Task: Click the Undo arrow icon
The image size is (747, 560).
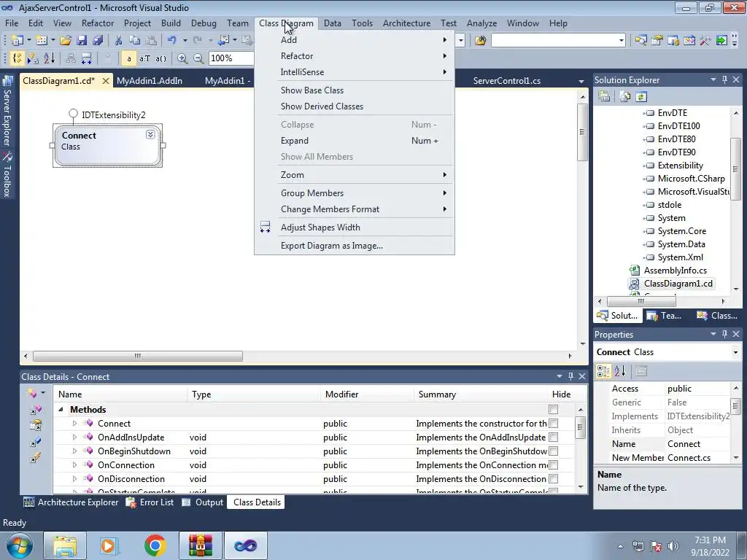Action: click(171, 41)
